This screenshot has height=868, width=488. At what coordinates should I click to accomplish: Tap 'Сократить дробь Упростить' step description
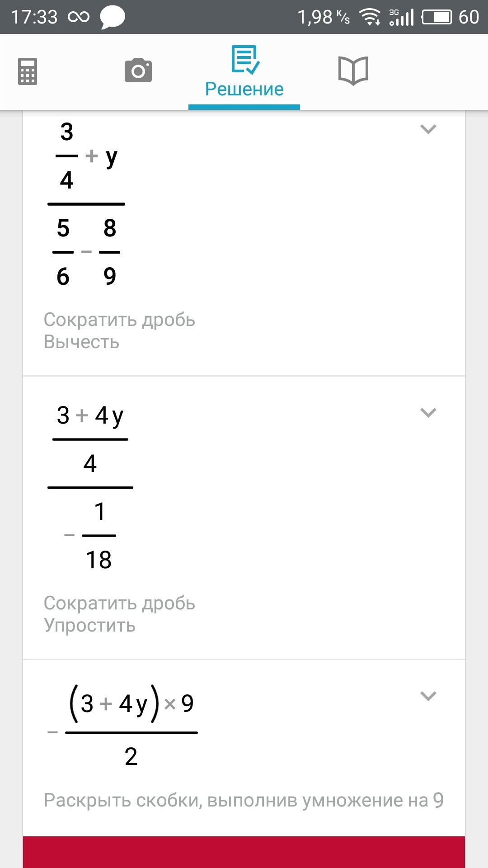tap(119, 614)
